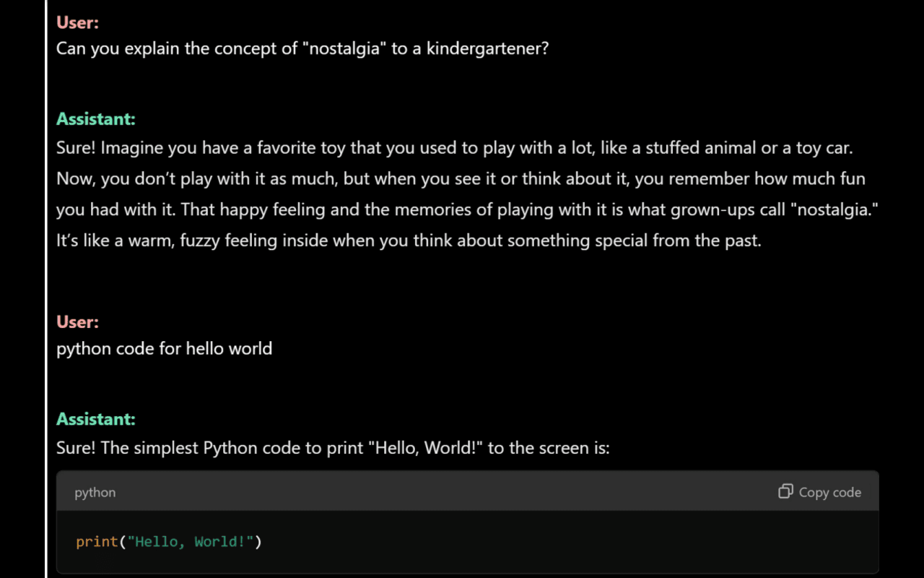Click the "python" language label
The height and width of the screenshot is (578, 924).
(x=95, y=493)
